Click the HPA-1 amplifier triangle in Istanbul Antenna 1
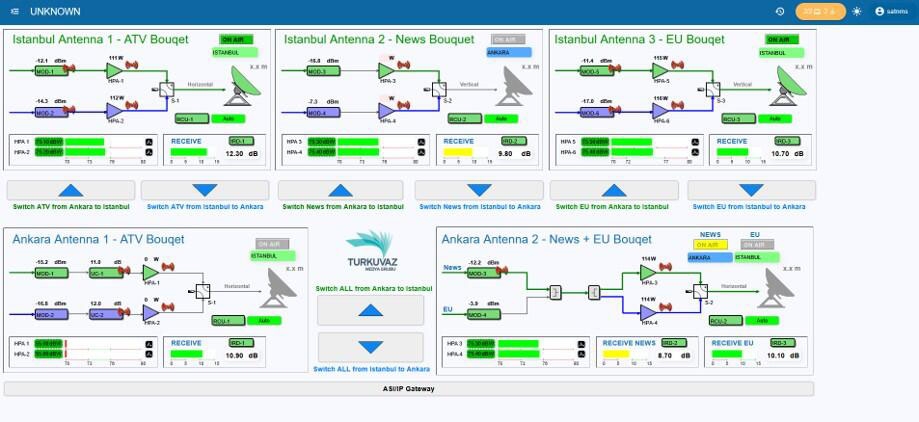Image resolution: width=919 pixels, height=422 pixels. 116,71
